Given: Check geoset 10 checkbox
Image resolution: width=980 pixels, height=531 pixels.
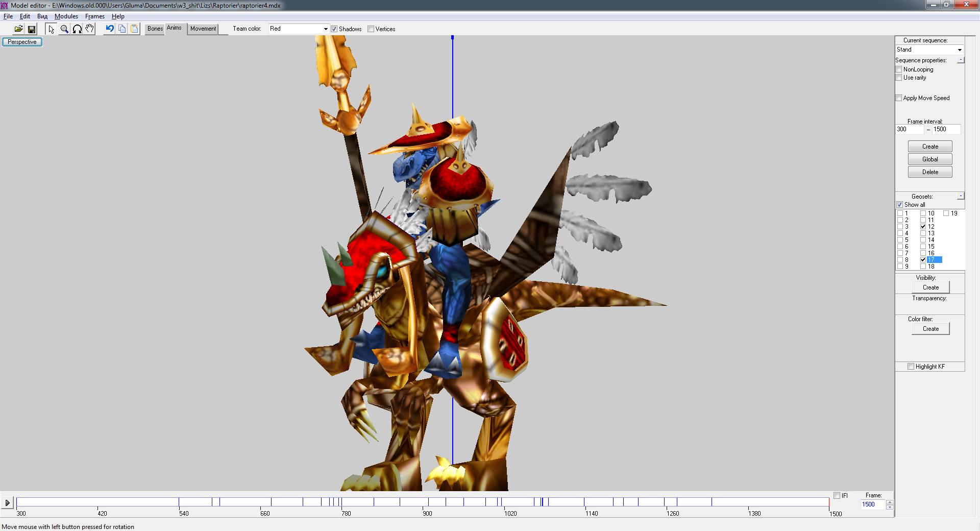Looking at the screenshot, I should tap(923, 213).
